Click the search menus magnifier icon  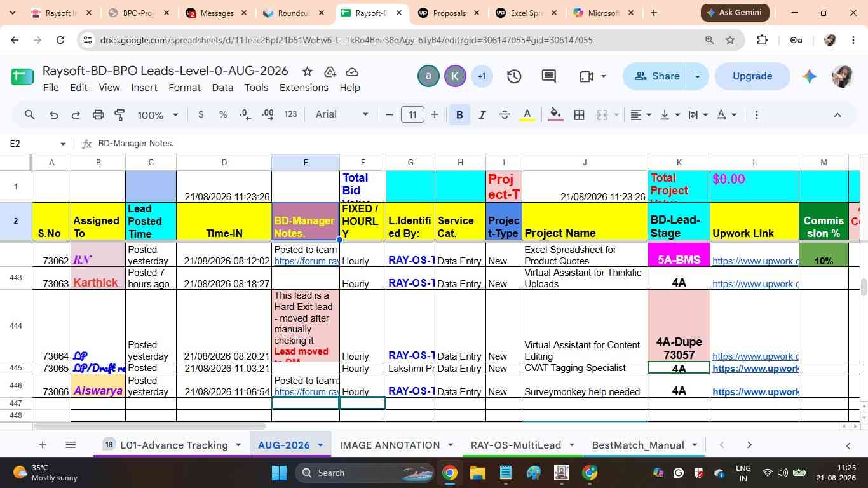(29, 115)
